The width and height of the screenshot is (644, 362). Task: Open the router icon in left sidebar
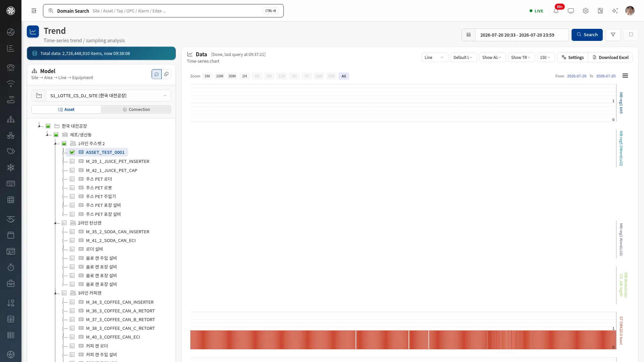pos(11,100)
